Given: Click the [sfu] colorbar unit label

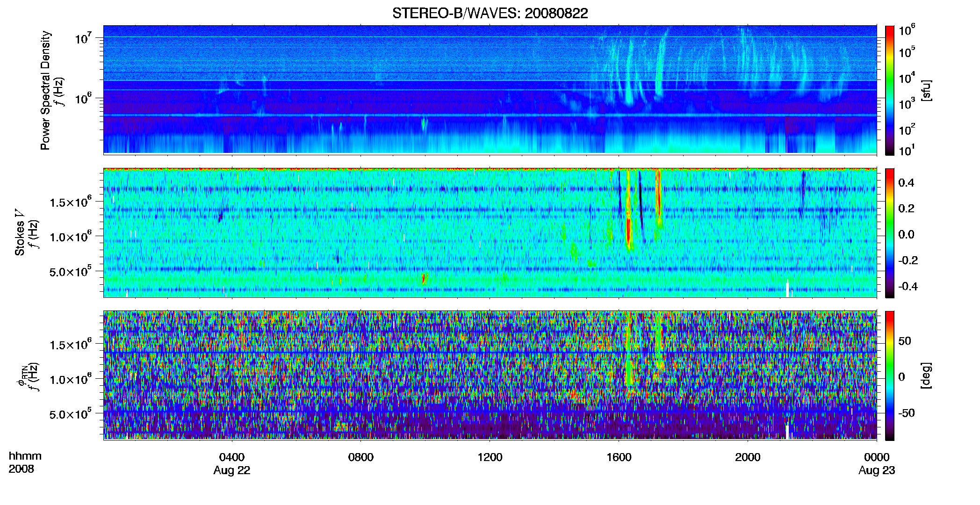Looking at the screenshot, I should pos(926,90).
